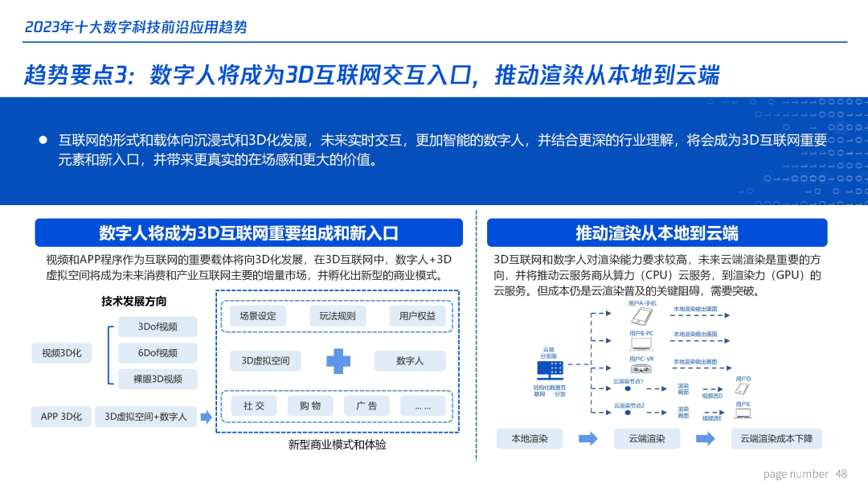Click the 3Dof视频 box

pos(158,327)
